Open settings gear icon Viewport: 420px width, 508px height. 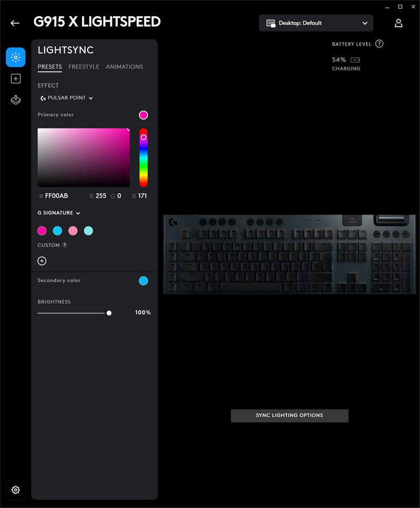16,490
